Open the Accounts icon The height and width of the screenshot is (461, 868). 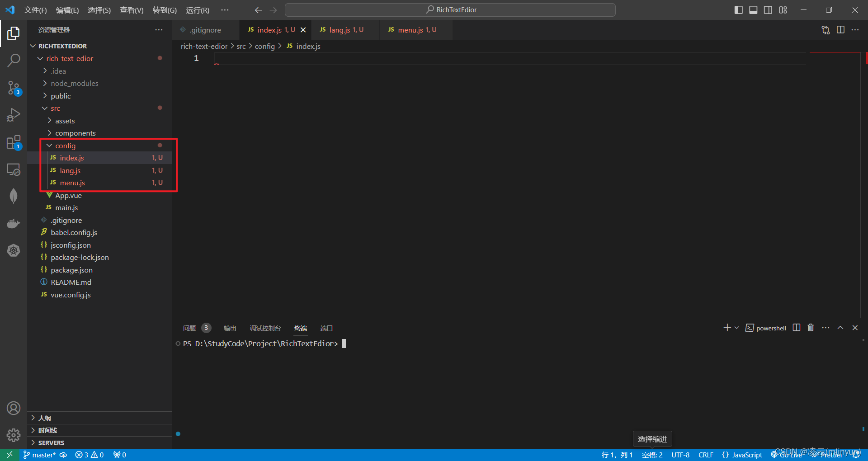14,408
